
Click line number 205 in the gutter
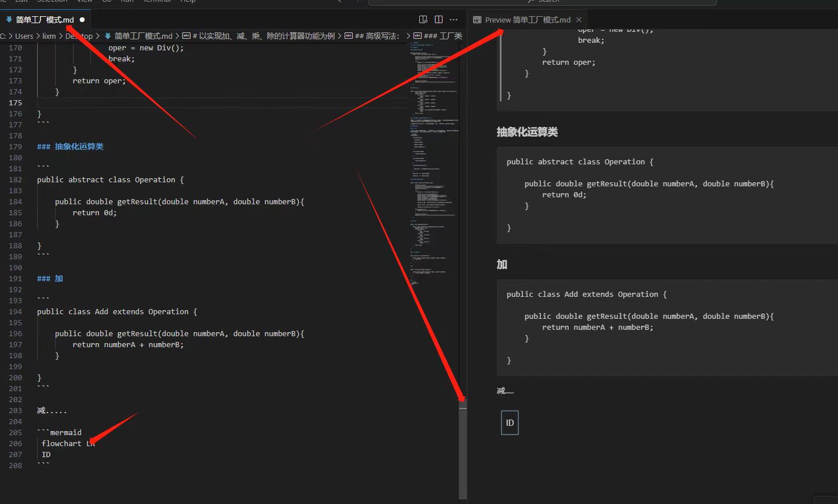coord(16,432)
